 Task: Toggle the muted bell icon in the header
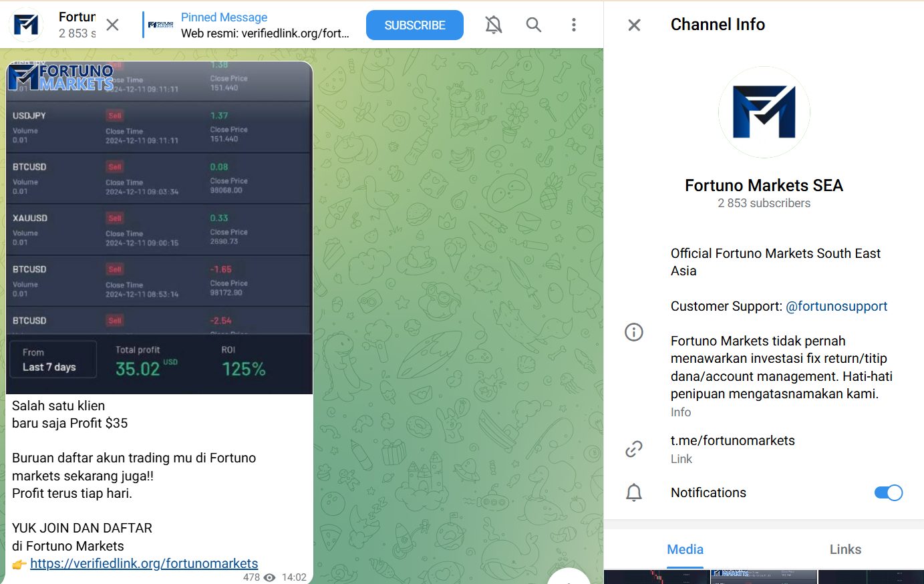(494, 25)
